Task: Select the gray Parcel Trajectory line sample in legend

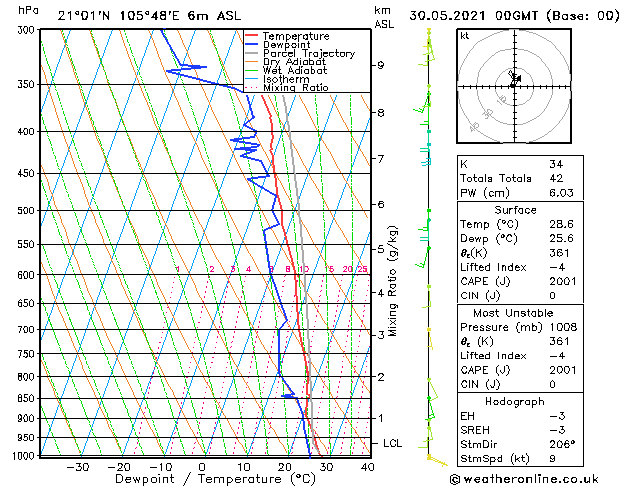Action: [252, 53]
